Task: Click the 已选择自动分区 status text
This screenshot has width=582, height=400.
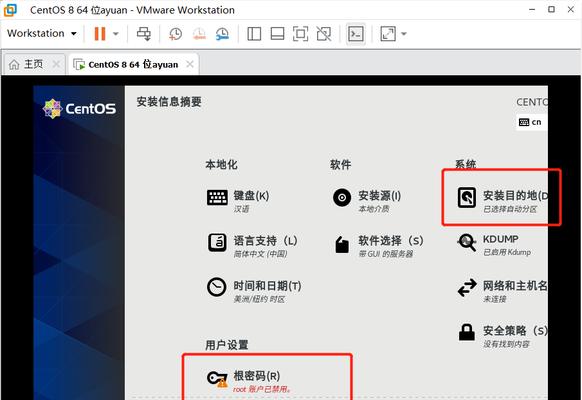Action: tap(510, 209)
